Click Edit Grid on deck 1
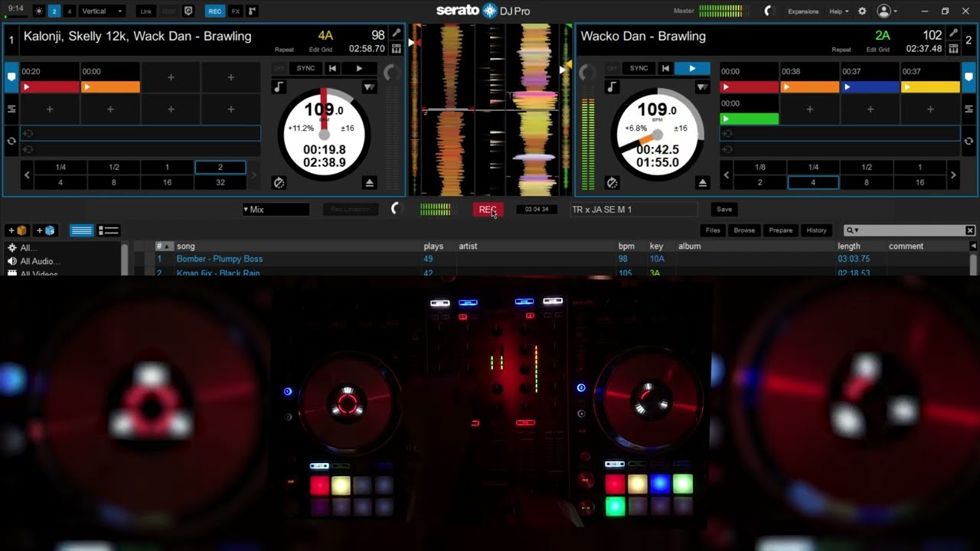 pyautogui.click(x=321, y=50)
